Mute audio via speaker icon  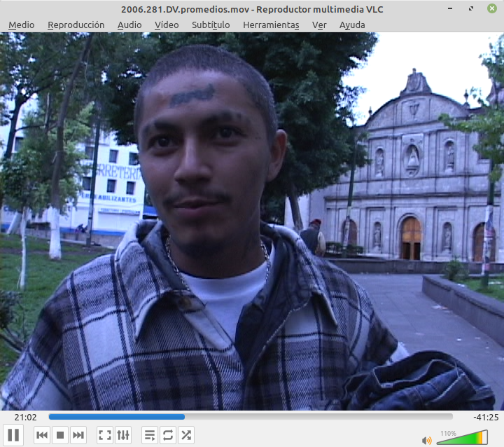coord(427,440)
